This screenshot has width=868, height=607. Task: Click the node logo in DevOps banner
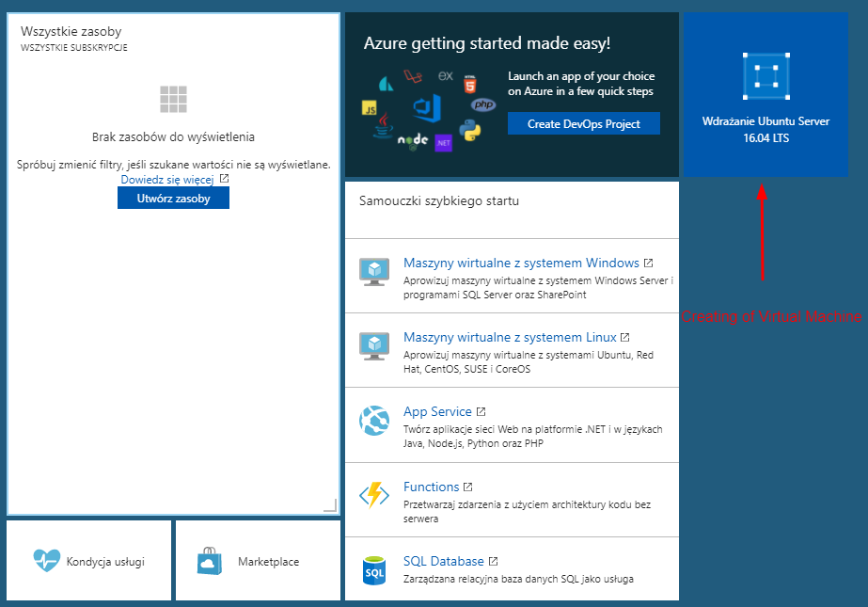pyautogui.click(x=413, y=140)
